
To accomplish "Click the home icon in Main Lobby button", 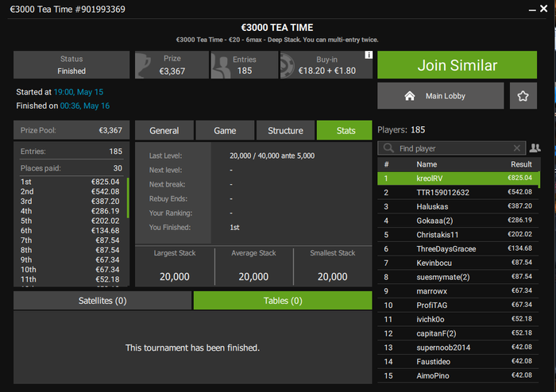I will (410, 95).
